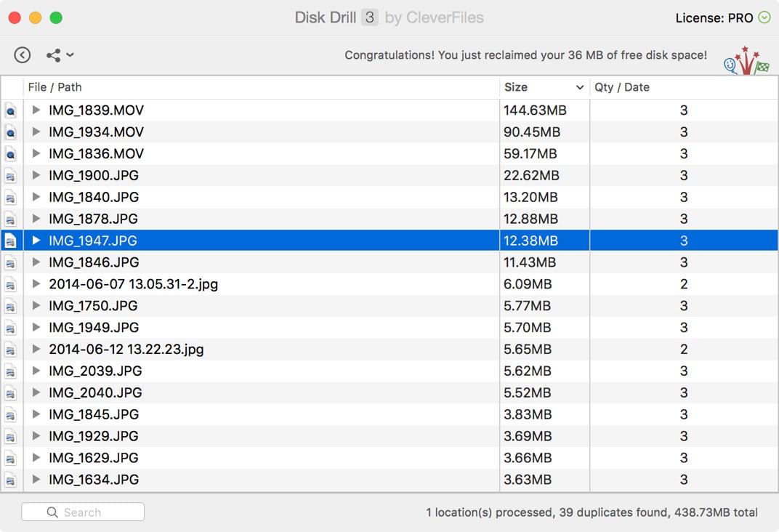779x532 pixels.
Task: Click the image icon for IMG_1900.JPG
Action: click(x=10, y=176)
